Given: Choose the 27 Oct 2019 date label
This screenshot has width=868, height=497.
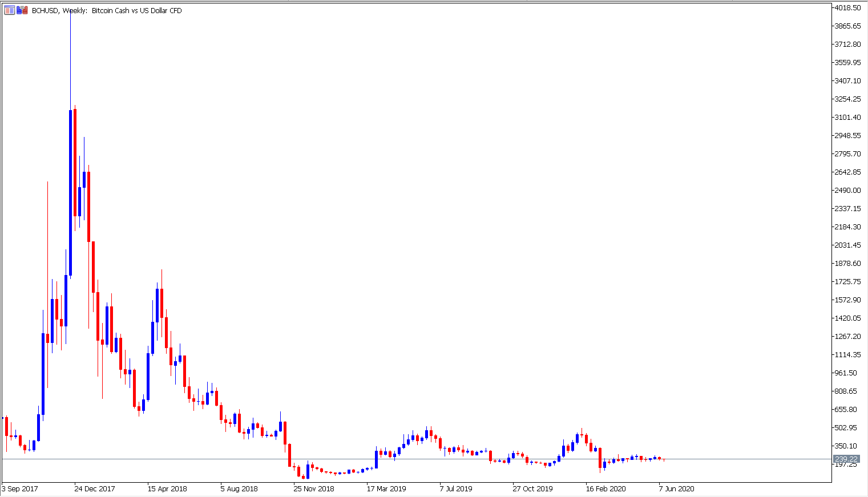Looking at the screenshot, I should [532, 489].
